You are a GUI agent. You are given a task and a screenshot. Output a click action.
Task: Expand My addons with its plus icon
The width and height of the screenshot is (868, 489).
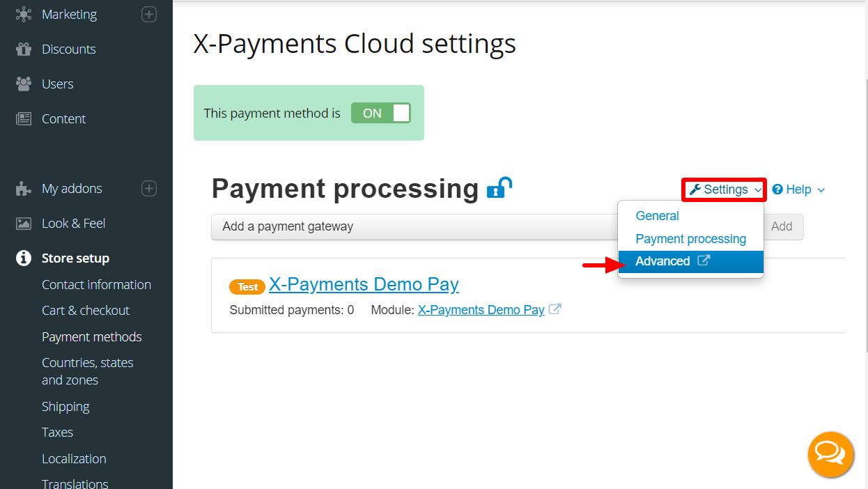coord(149,188)
